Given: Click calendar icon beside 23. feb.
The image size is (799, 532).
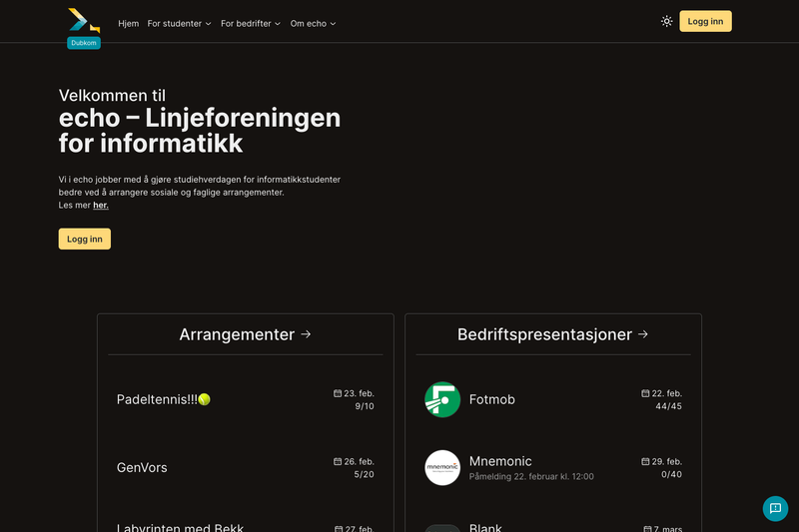Looking at the screenshot, I should pyautogui.click(x=338, y=393).
